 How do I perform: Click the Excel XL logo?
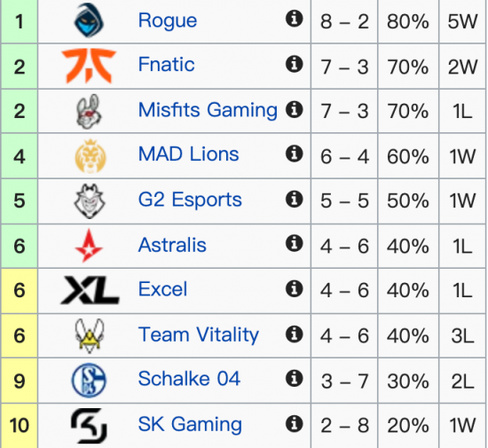click(x=90, y=290)
